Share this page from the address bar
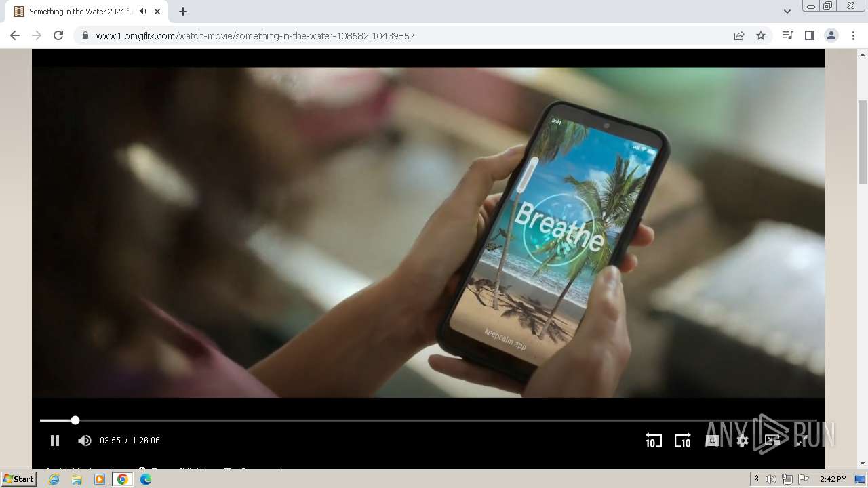Viewport: 868px width, 488px height. (739, 35)
